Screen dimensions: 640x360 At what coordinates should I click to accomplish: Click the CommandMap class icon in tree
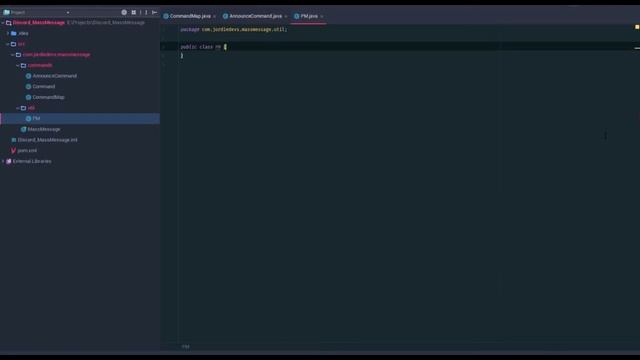pos(28,97)
